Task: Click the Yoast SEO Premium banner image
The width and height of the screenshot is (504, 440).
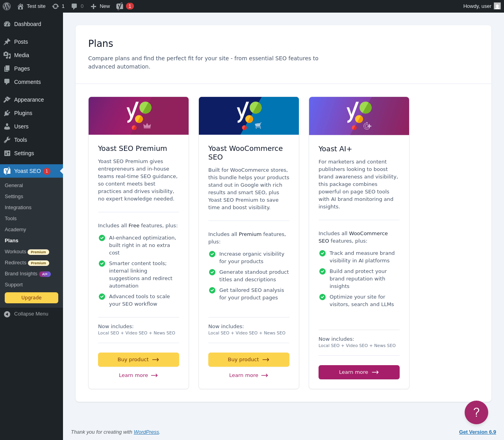Action: (139, 116)
